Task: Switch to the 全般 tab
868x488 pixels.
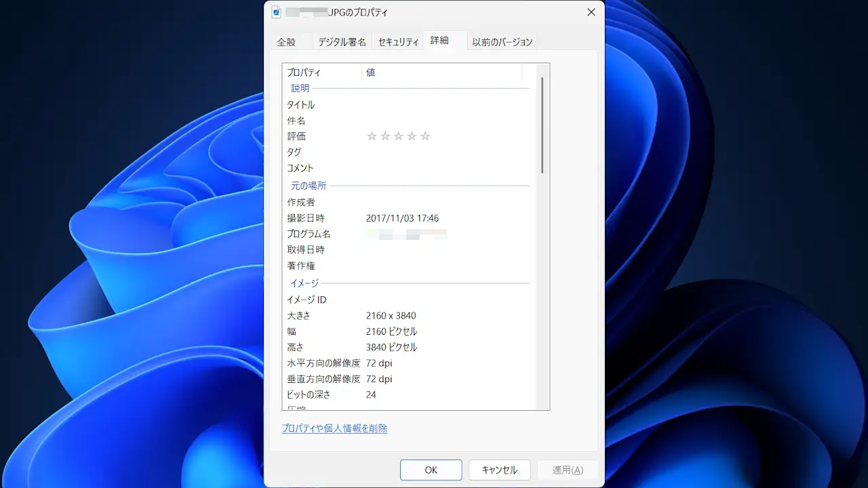Action: pos(286,42)
